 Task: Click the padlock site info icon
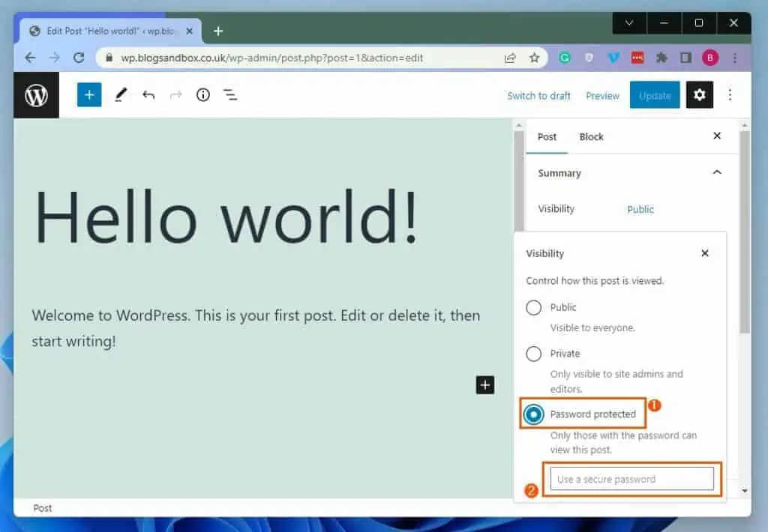pos(109,58)
